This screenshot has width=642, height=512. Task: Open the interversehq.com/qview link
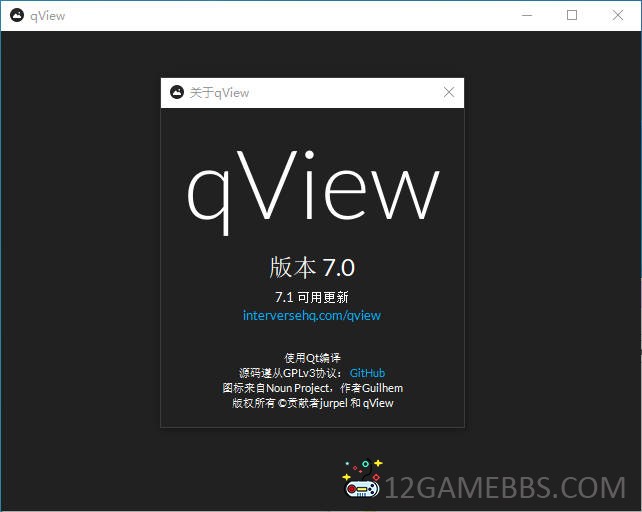click(312, 315)
